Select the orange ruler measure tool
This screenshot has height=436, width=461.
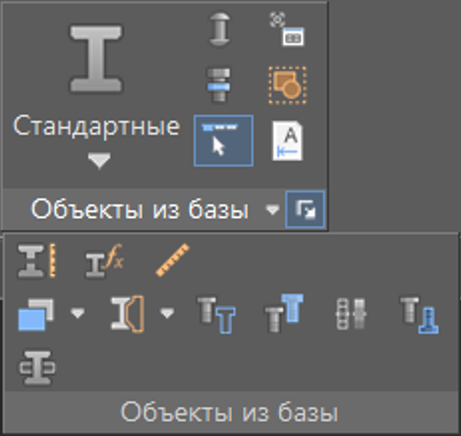(x=172, y=260)
